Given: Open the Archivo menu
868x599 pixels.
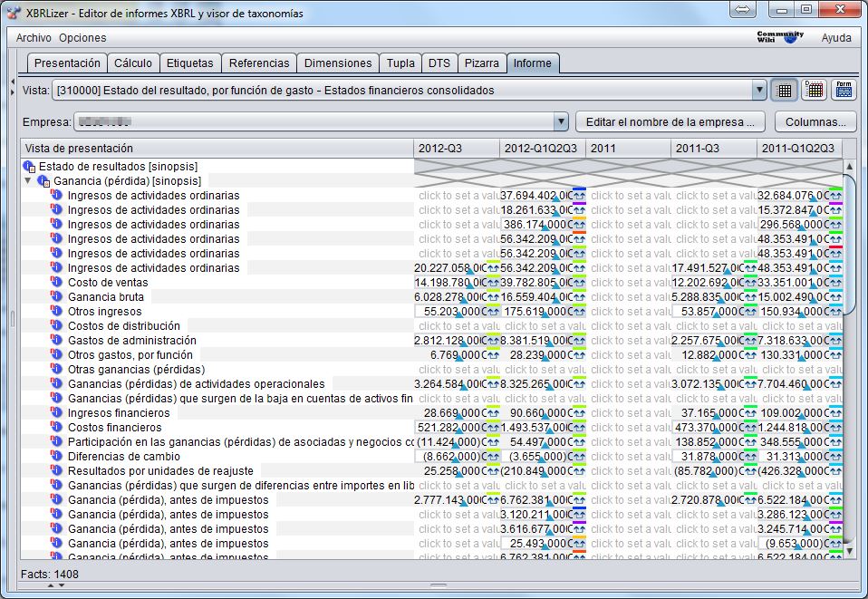Looking at the screenshot, I should [x=34, y=38].
